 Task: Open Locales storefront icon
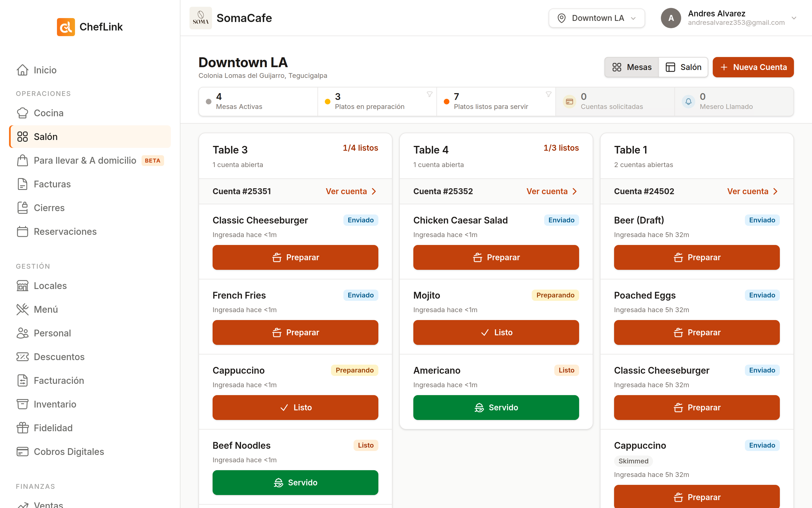23,286
